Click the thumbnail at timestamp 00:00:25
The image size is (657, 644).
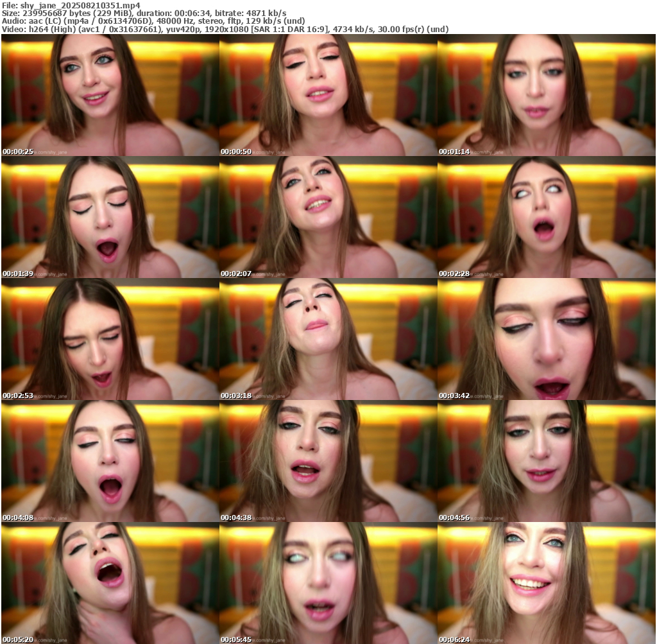(110, 95)
